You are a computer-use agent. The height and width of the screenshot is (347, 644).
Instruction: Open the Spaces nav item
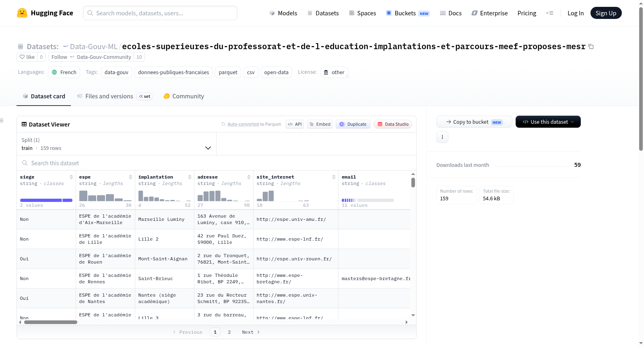363,13
